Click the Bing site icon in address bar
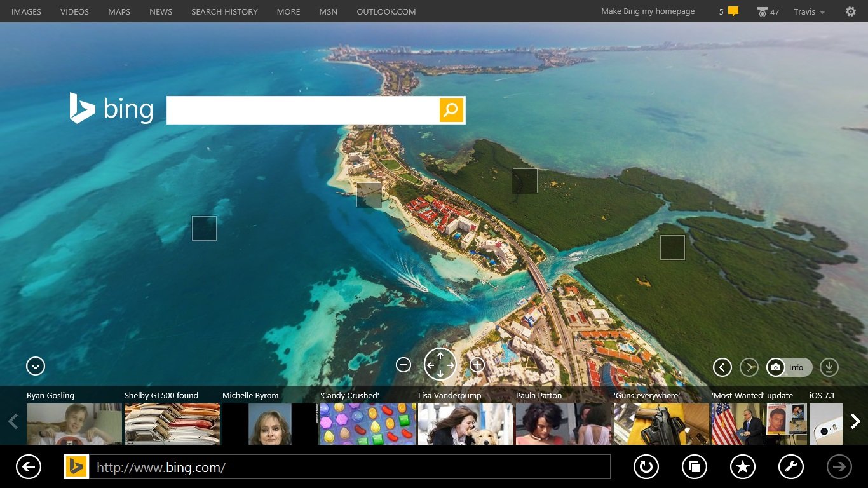 [76, 467]
